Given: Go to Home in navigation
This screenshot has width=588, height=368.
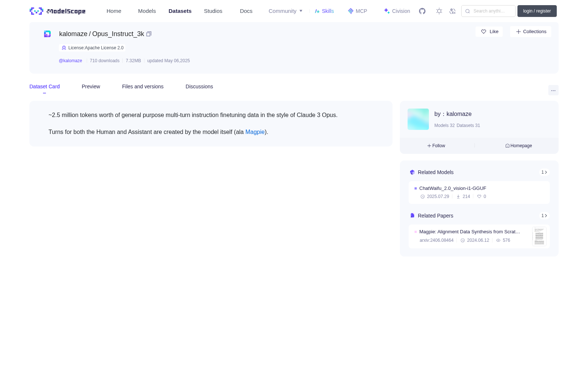Looking at the screenshot, I should (x=114, y=11).
